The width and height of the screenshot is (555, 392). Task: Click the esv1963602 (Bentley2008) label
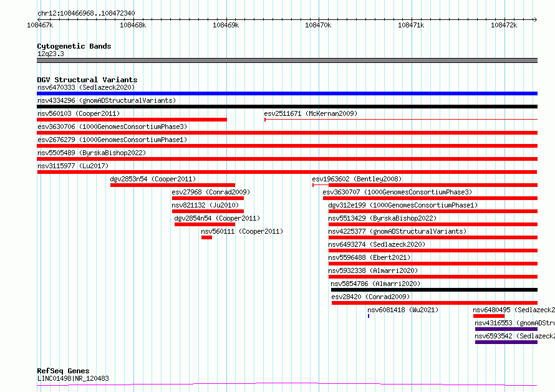point(357,179)
